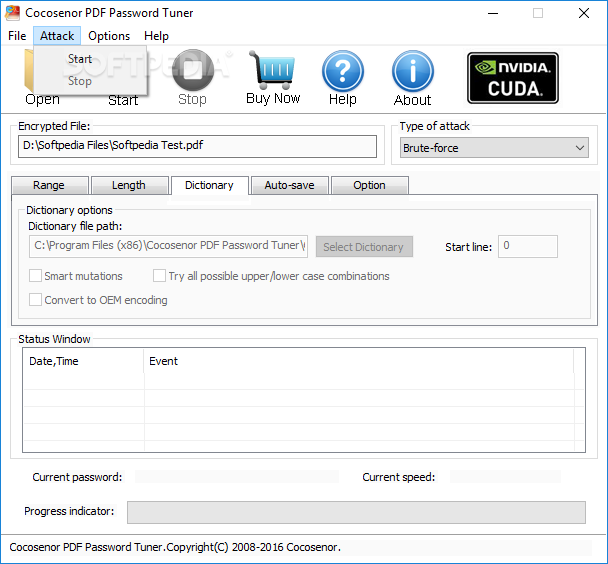608x564 pixels.
Task: Click the Date,Time column header
Action: [83, 361]
